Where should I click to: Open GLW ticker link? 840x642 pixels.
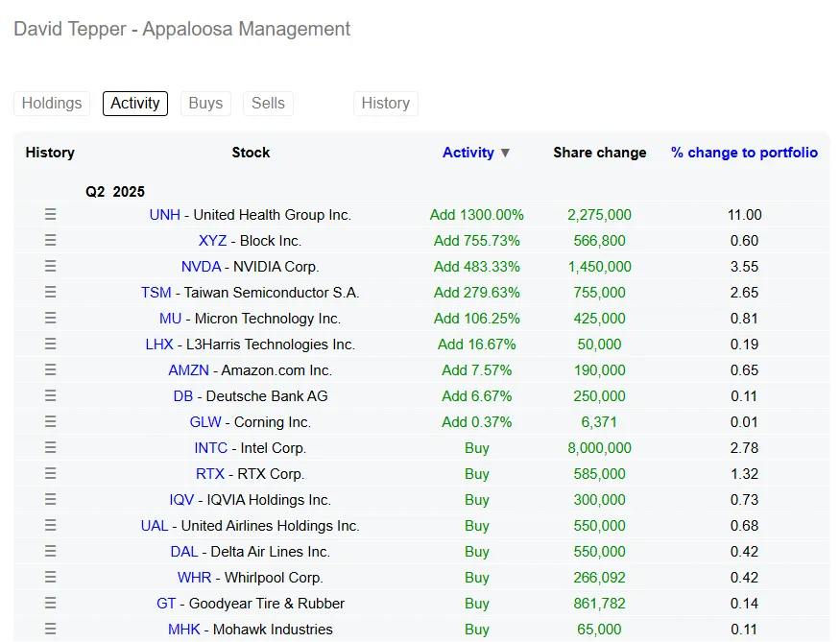[205, 422]
